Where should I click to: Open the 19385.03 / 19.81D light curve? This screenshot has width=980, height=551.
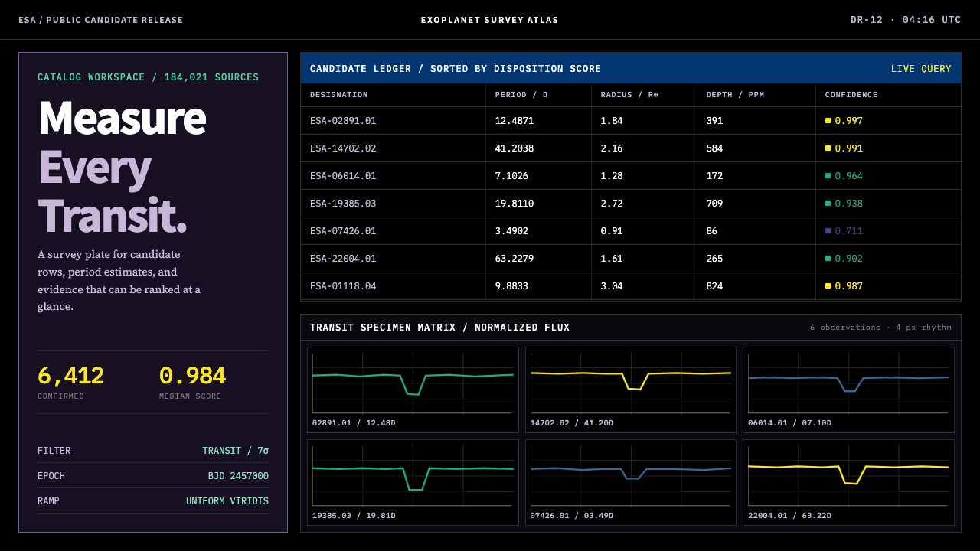pos(413,482)
